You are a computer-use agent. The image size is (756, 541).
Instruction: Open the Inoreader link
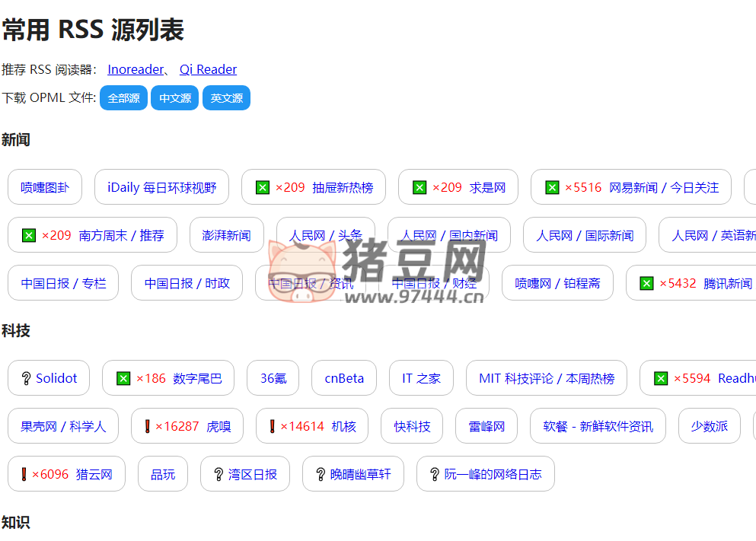(x=136, y=68)
